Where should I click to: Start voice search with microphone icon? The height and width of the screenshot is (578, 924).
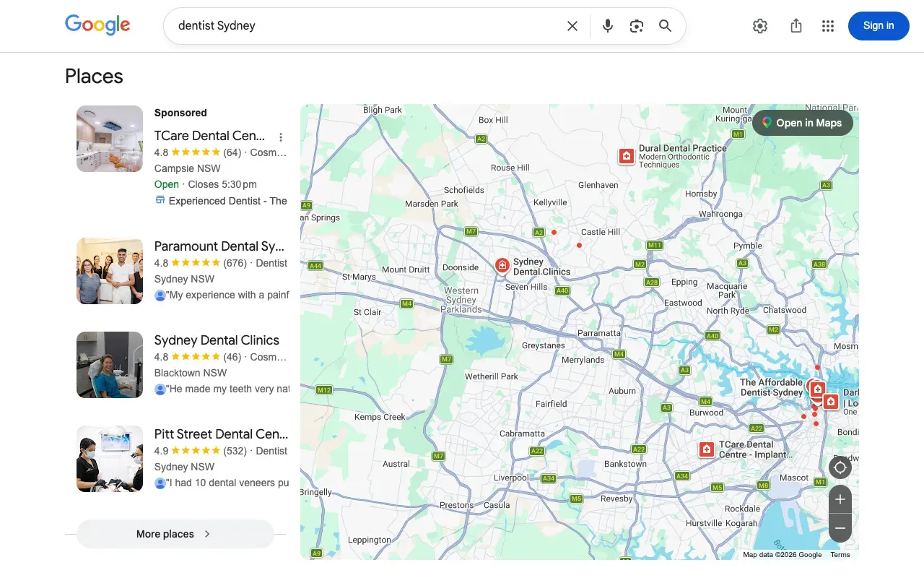pos(608,26)
